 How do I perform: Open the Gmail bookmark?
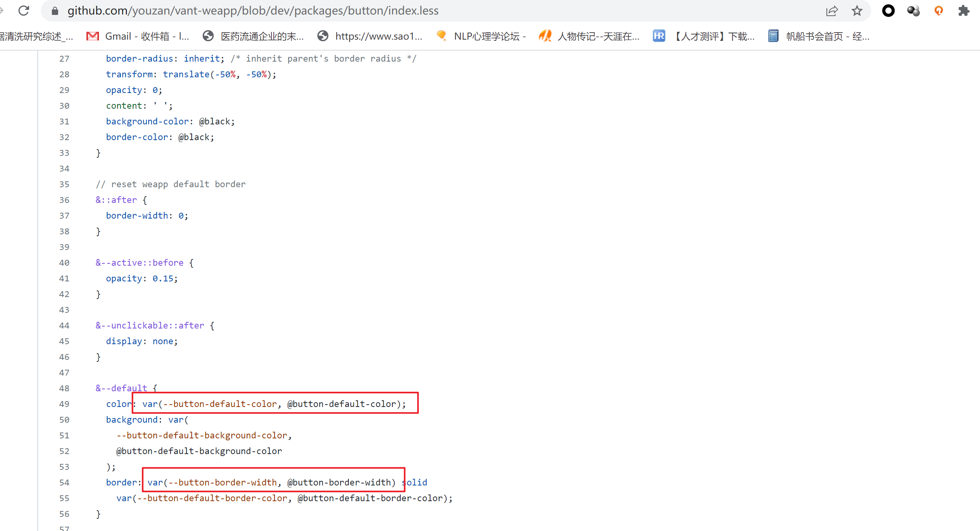137,36
